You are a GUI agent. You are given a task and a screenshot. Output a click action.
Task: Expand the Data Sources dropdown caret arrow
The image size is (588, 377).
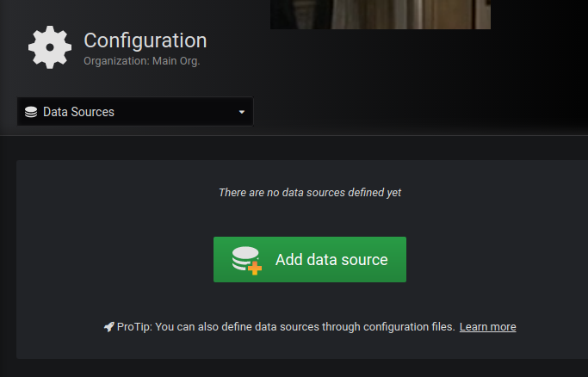point(242,112)
